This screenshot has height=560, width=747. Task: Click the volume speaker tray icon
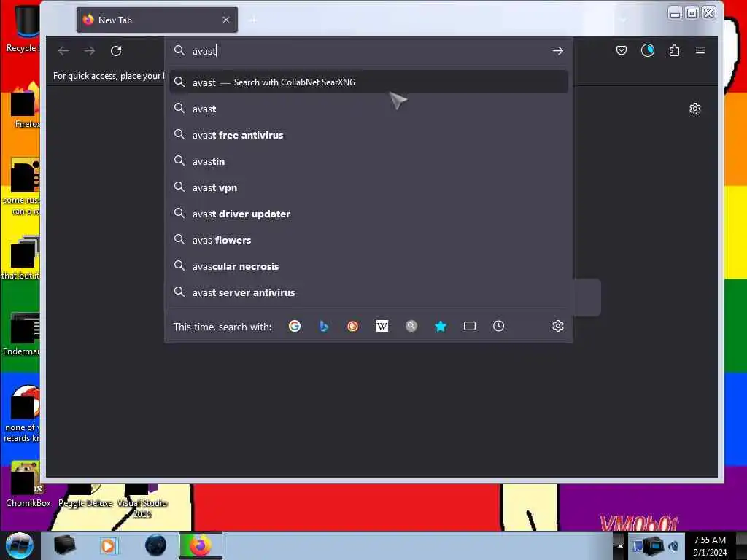673,545
